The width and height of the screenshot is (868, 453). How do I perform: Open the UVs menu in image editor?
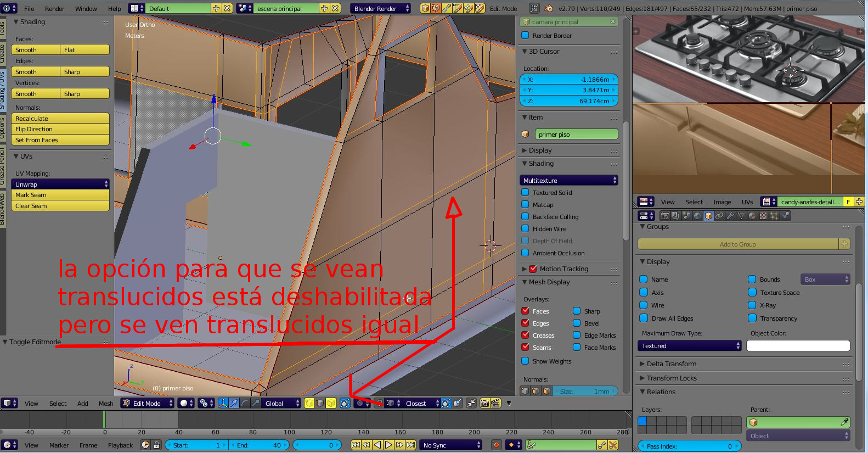pos(747,202)
